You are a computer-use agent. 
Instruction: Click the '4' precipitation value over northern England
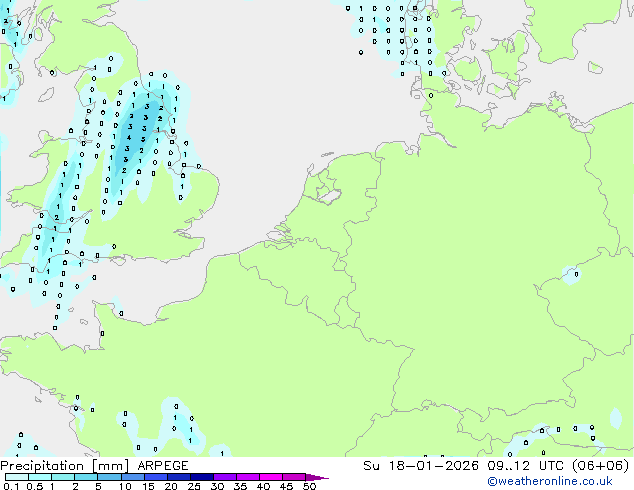129,138
